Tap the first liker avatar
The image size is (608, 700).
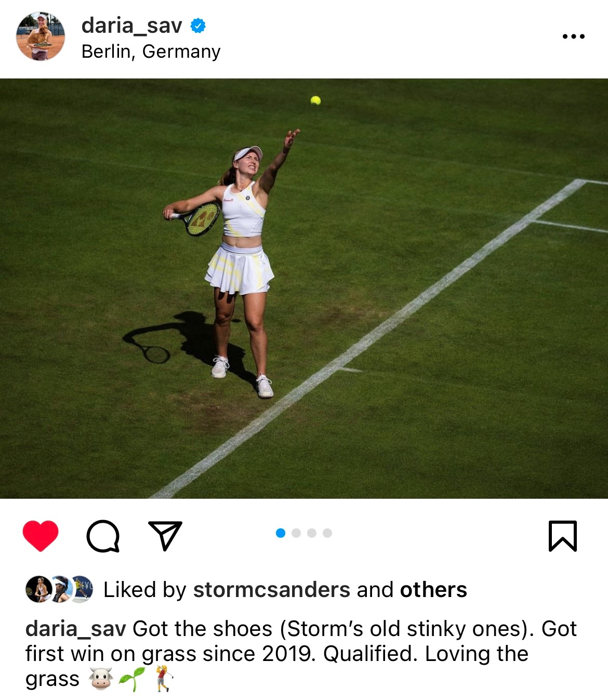pyautogui.click(x=38, y=589)
